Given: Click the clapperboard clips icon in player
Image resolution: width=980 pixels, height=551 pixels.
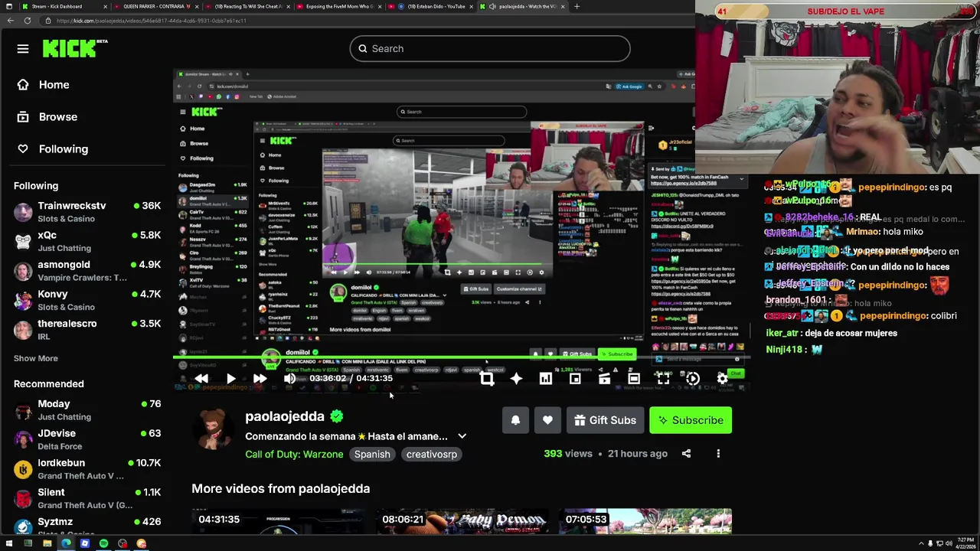Looking at the screenshot, I should (x=604, y=378).
